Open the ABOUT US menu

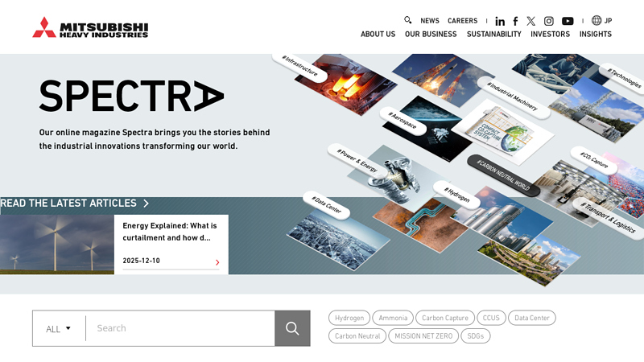coord(378,34)
